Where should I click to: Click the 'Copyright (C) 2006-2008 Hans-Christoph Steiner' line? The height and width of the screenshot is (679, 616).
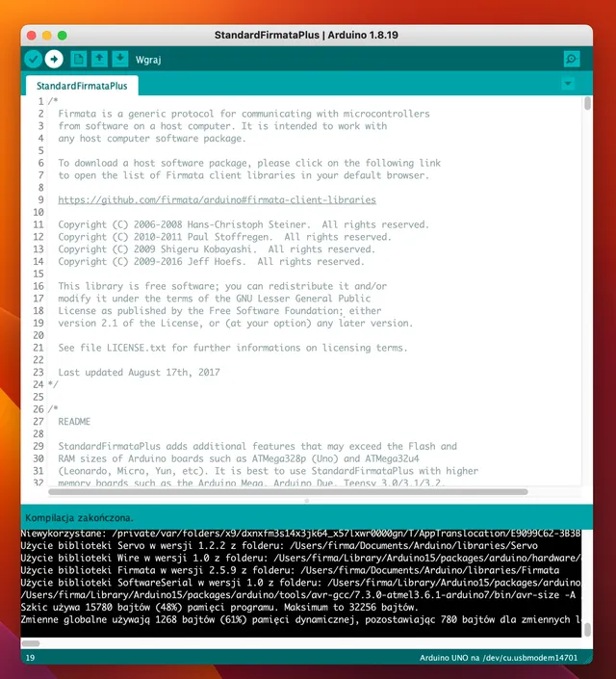[244, 224]
